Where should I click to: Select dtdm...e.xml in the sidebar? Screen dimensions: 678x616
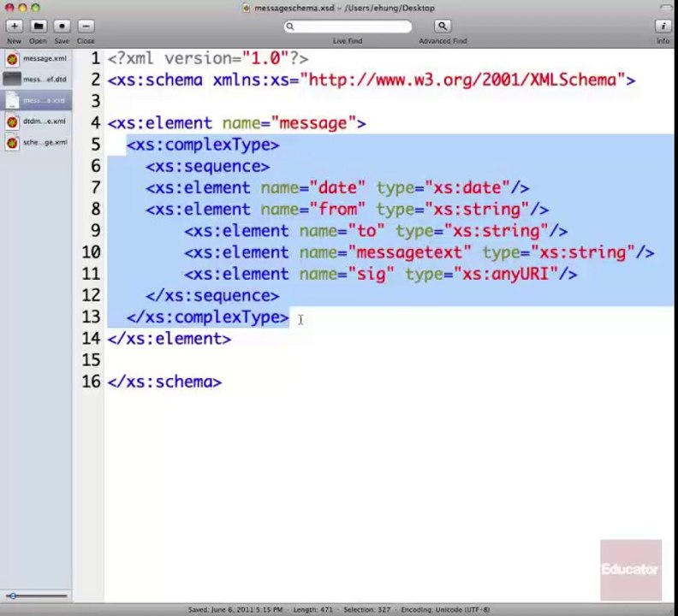(36, 121)
